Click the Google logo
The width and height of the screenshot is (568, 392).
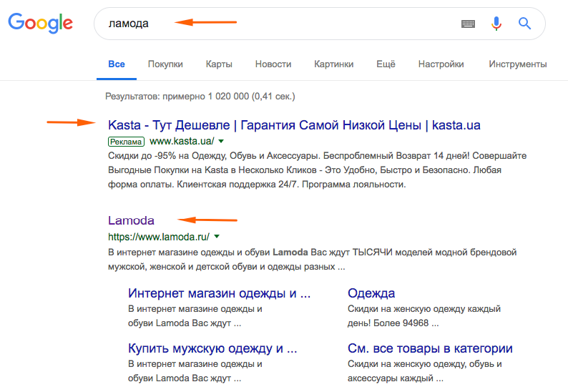click(41, 24)
